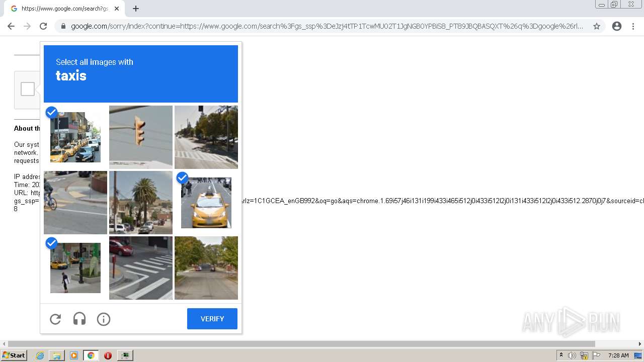Tick the I'm not a robot checkbox
Screen dimensions: 644x362
click(28, 89)
